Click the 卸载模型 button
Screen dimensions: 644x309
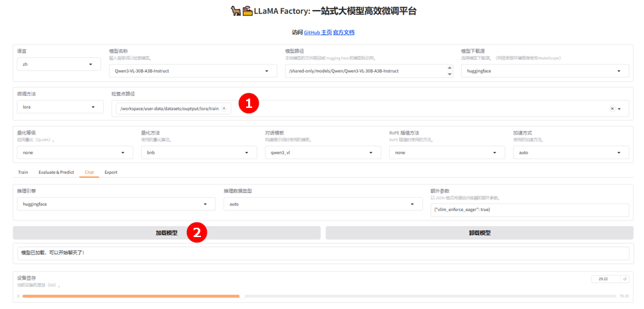click(479, 233)
